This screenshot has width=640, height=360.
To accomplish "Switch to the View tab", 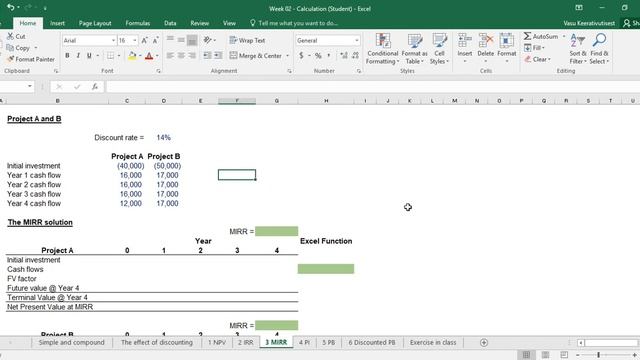I will (229, 23).
